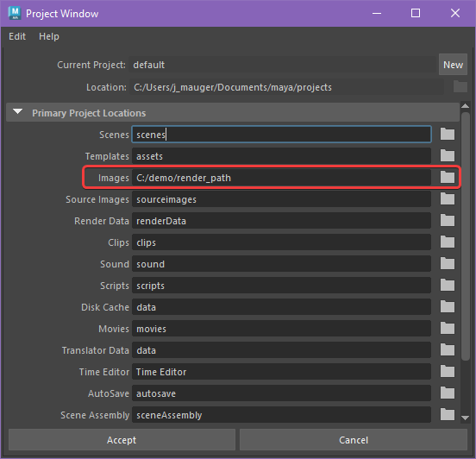Screen dimensions: 476x459
Task: Create a project with the New button
Action: point(453,65)
